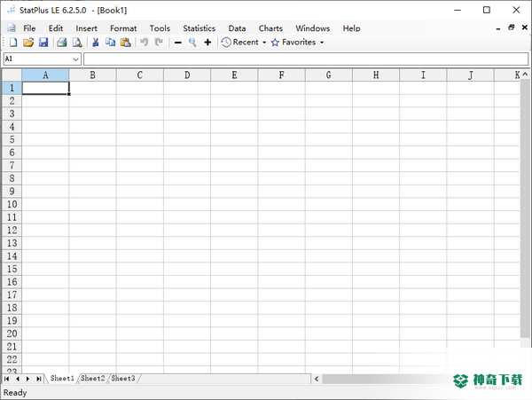Minimize the Book1 document window
The image size is (532, 400).
click(498, 29)
